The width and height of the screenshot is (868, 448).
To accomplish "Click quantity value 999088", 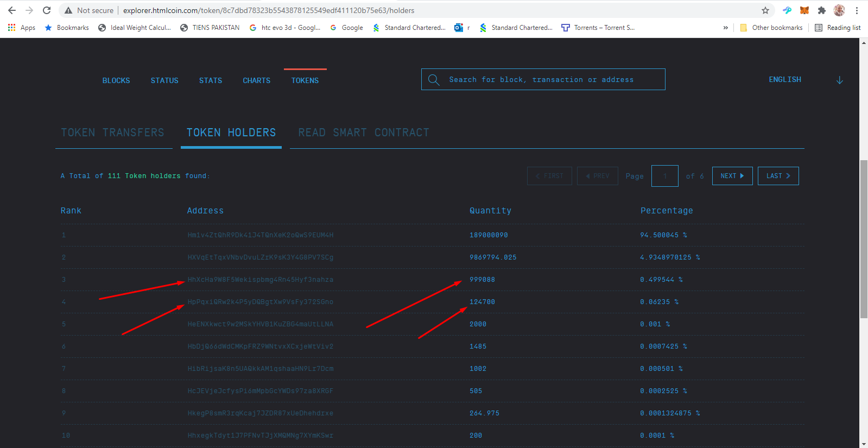I will 482,280.
